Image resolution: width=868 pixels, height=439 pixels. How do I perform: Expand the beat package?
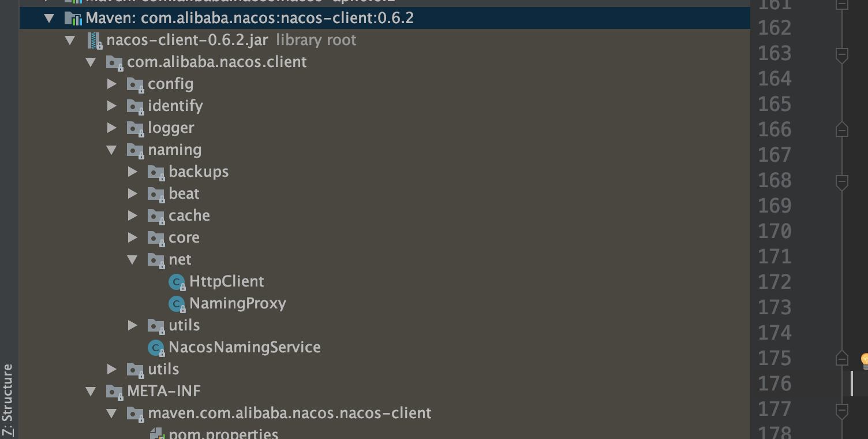click(x=133, y=194)
